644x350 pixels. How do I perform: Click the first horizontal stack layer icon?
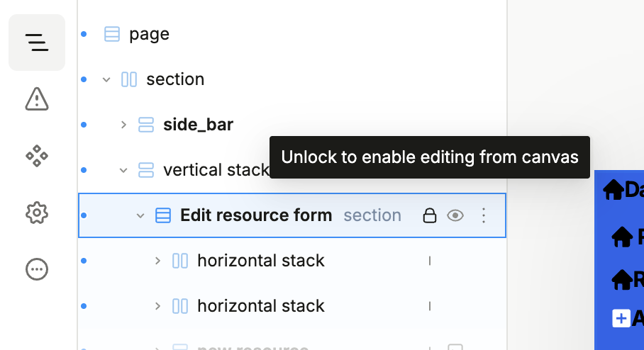(x=180, y=261)
